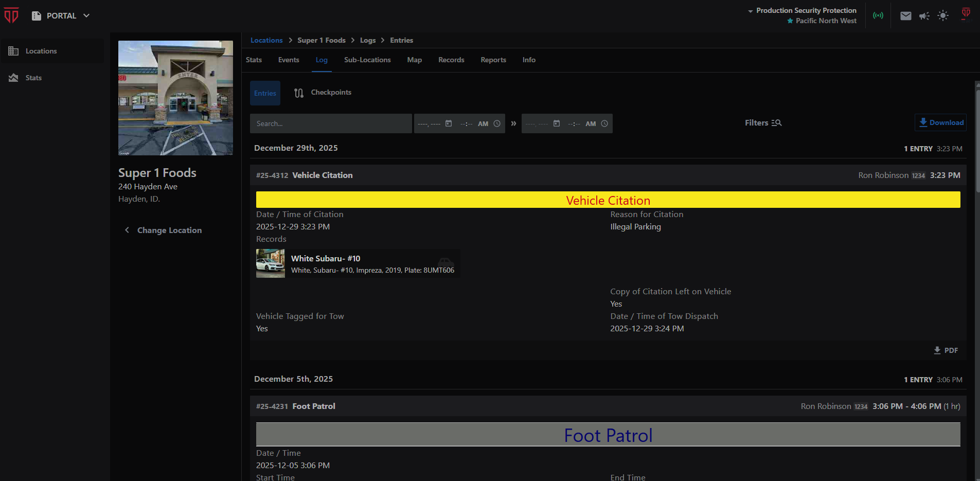980x481 pixels.
Task: Click the start time field
Action: 474,124
